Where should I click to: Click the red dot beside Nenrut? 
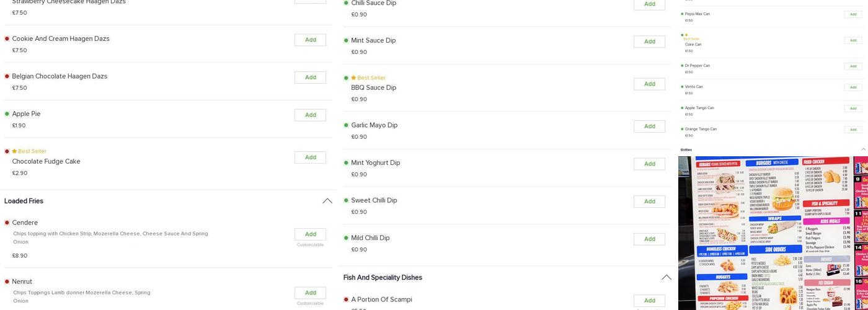tap(7, 281)
